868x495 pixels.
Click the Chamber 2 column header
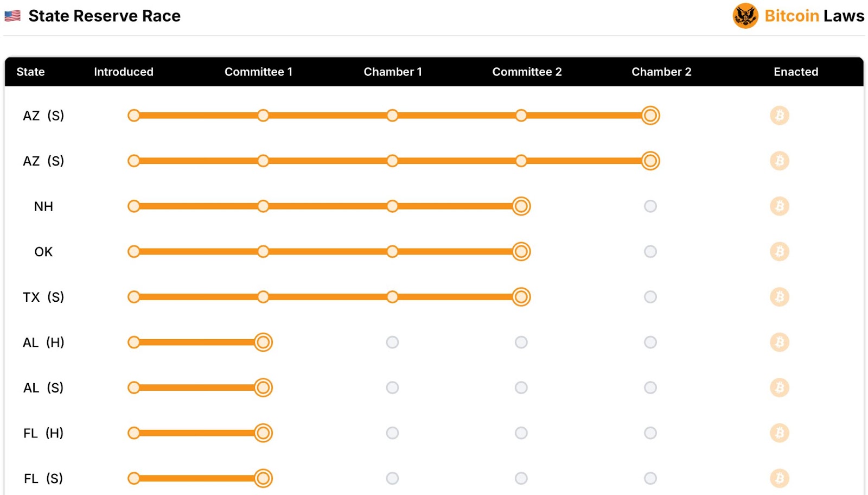click(661, 72)
